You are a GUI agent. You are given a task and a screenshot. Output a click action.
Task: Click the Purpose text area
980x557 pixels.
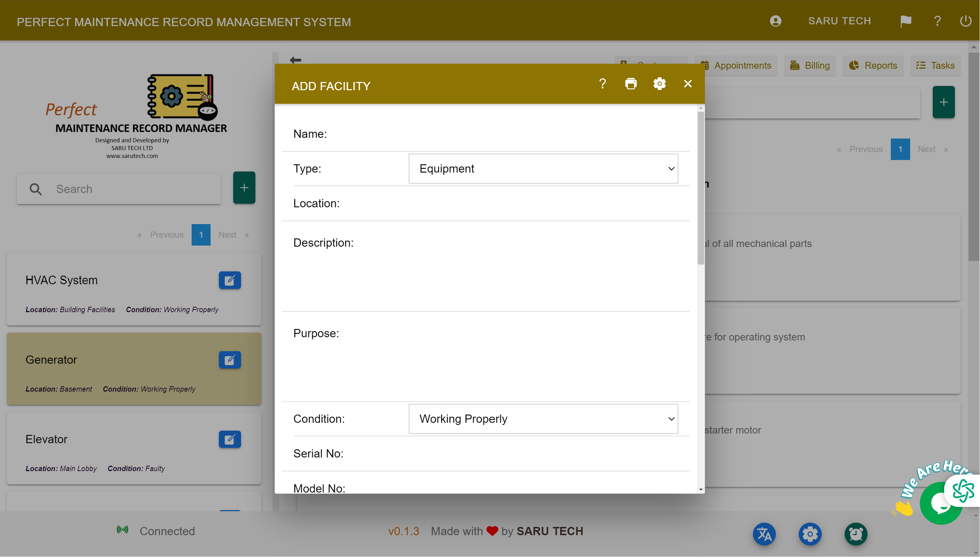coord(543,357)
